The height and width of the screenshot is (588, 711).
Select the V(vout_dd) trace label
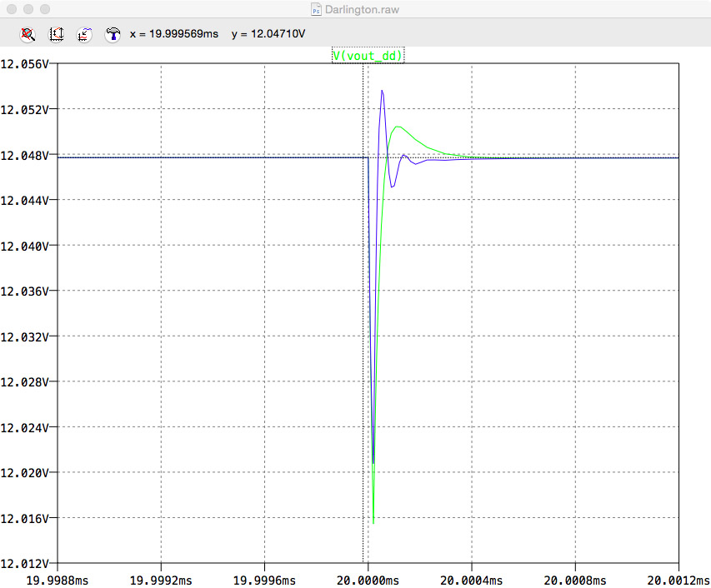coord(368,56)
